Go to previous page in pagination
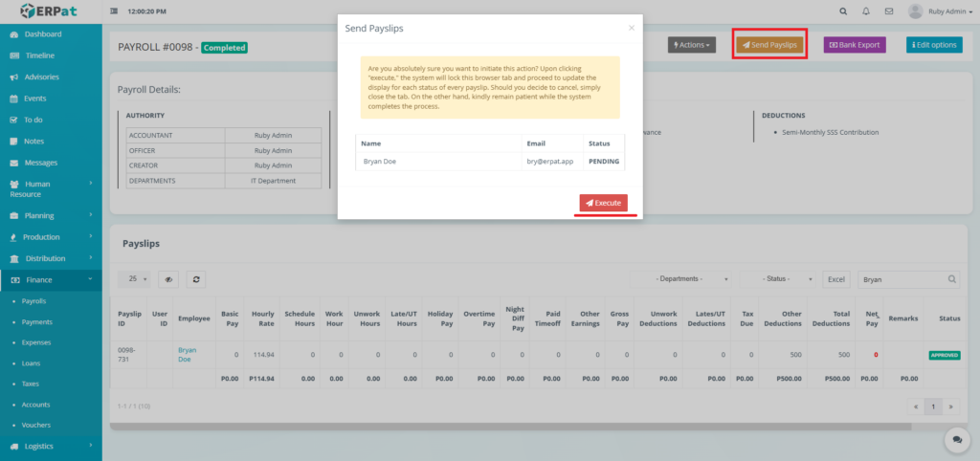 (916, 406)
